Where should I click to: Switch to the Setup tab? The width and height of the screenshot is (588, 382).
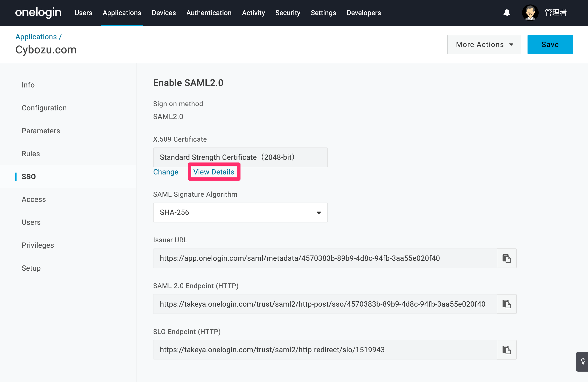tap(31, 268)
